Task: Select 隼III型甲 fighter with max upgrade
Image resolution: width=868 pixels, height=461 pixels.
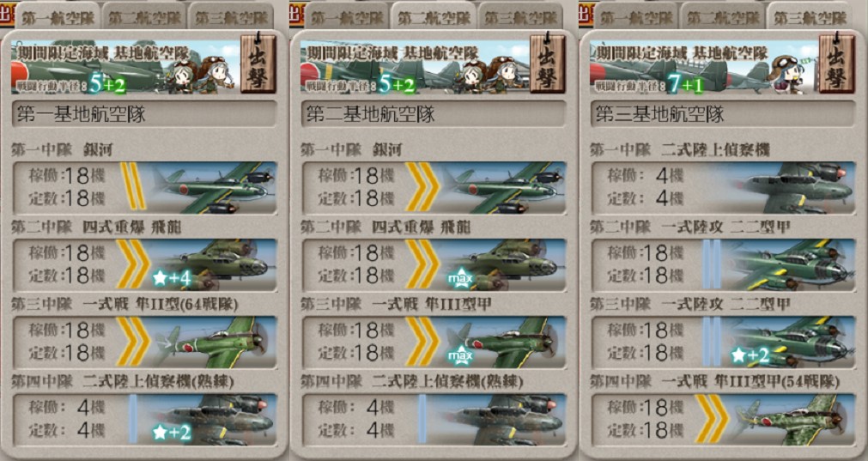Action: [x=434, y=342]
